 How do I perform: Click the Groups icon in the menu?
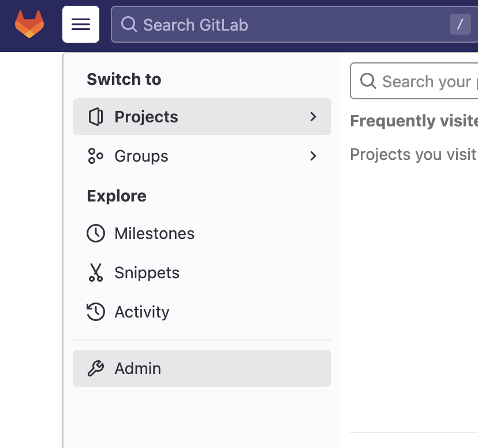click(95, 156)
